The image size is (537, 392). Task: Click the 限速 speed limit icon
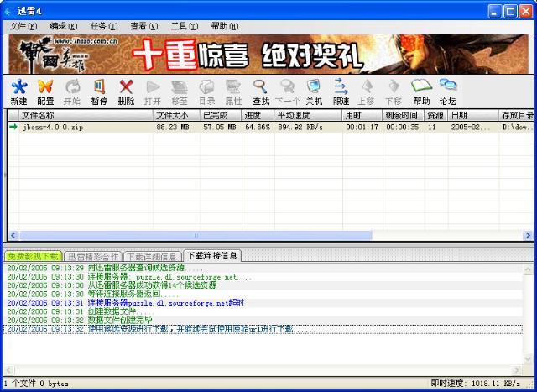click(x=341, y=92)
